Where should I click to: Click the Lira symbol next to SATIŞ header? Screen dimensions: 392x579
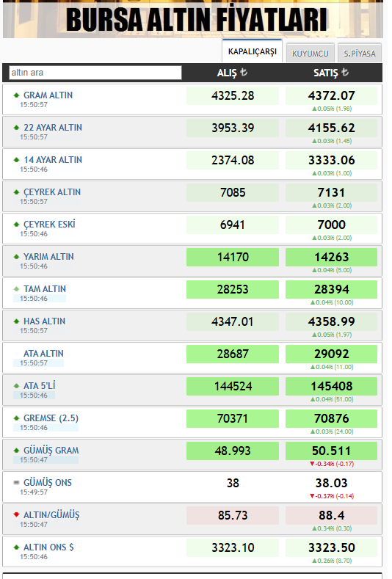click(x=345, y=72)
